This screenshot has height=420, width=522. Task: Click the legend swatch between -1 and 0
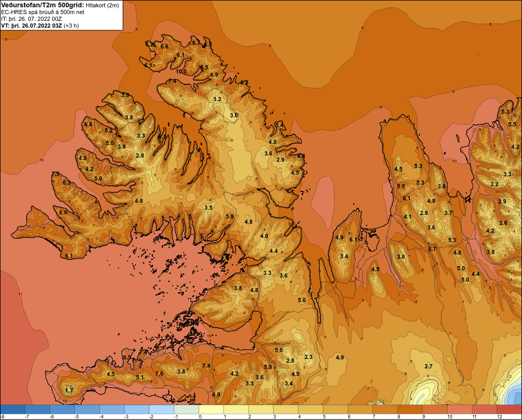[x=186, y=410]
